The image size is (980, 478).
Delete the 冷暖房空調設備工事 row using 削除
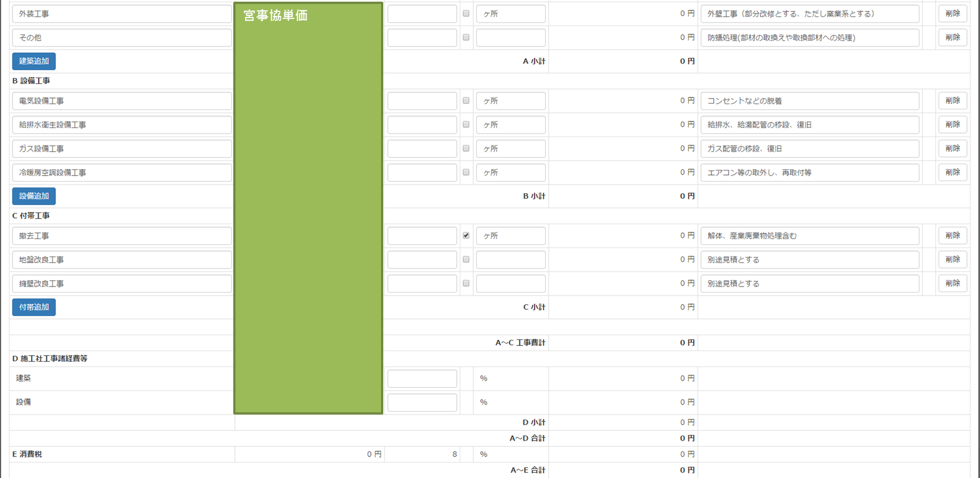tap(952, 172)
